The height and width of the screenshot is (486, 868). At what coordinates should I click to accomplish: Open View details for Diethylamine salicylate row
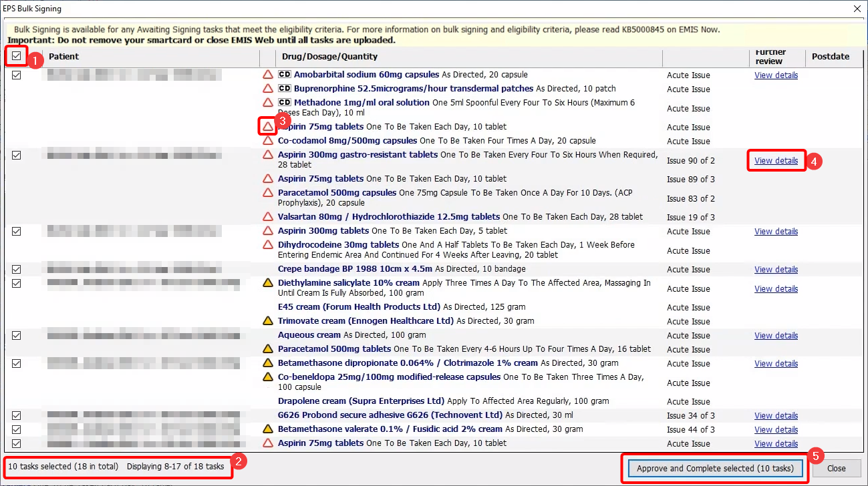(776, 289)
